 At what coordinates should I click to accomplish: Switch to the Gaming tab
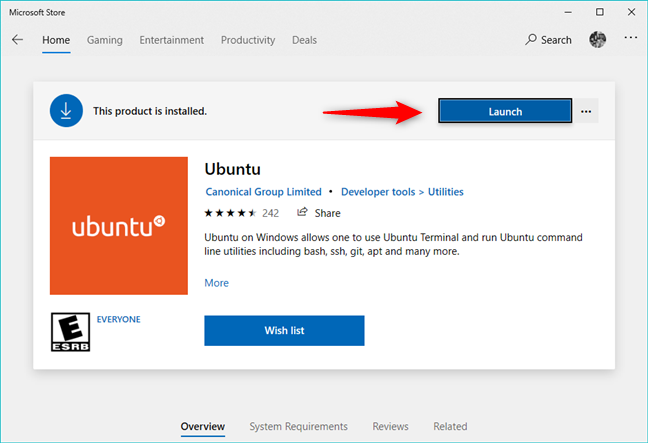(x=105, y=40)
